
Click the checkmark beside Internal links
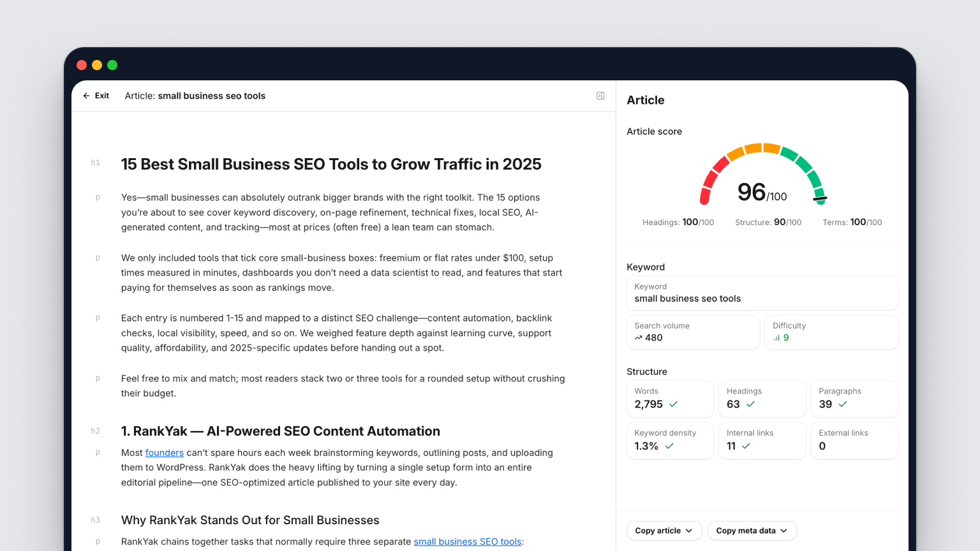click(746, 446)
